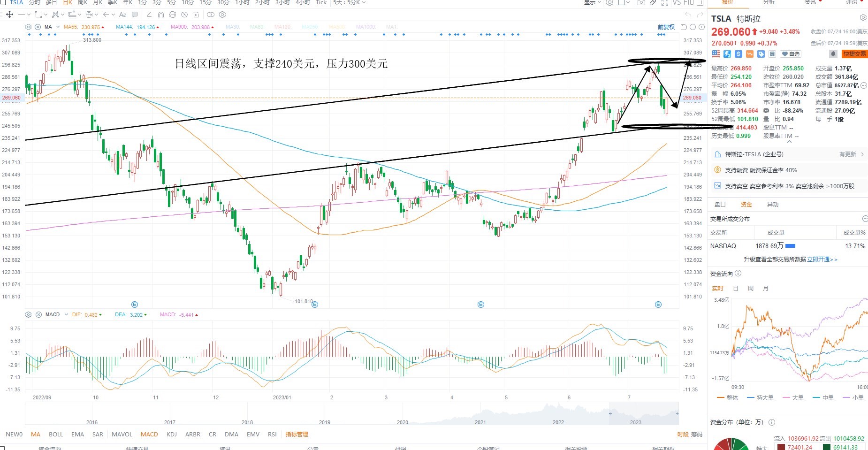Reset chart view with the rotate icon
This screenshot has height=450, width=868.
[684, 27]
